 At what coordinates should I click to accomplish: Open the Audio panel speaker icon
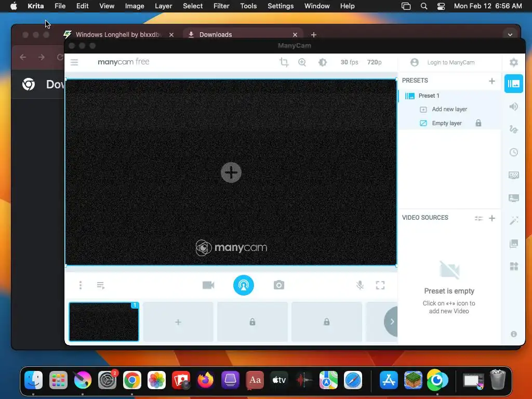514,107
